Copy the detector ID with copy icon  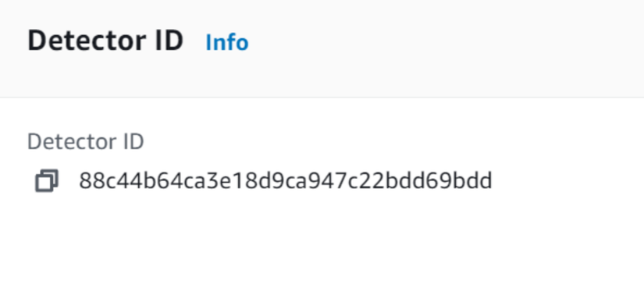47,181
